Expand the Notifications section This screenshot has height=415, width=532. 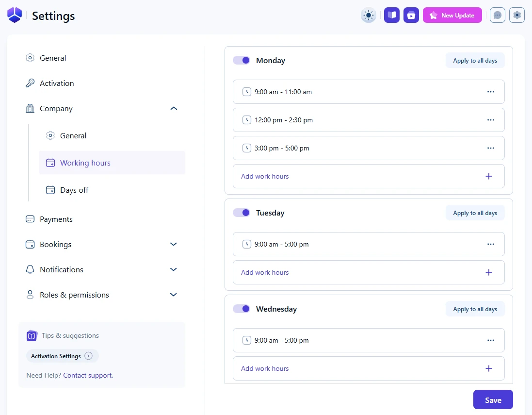point(174,269)
